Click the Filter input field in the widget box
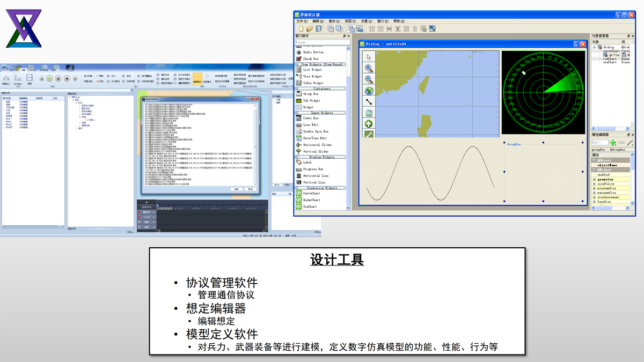This screenshot has width=644, height=362. (x=321, y=42)
